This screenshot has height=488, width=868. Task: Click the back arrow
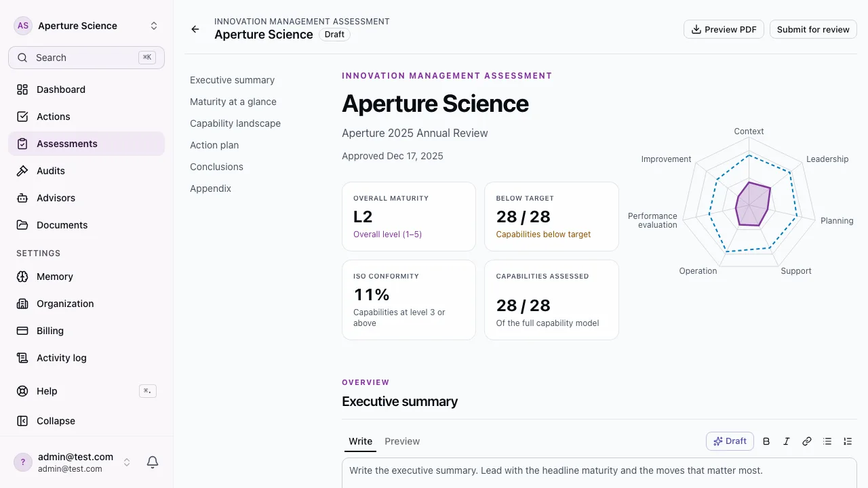pos(195,29)
